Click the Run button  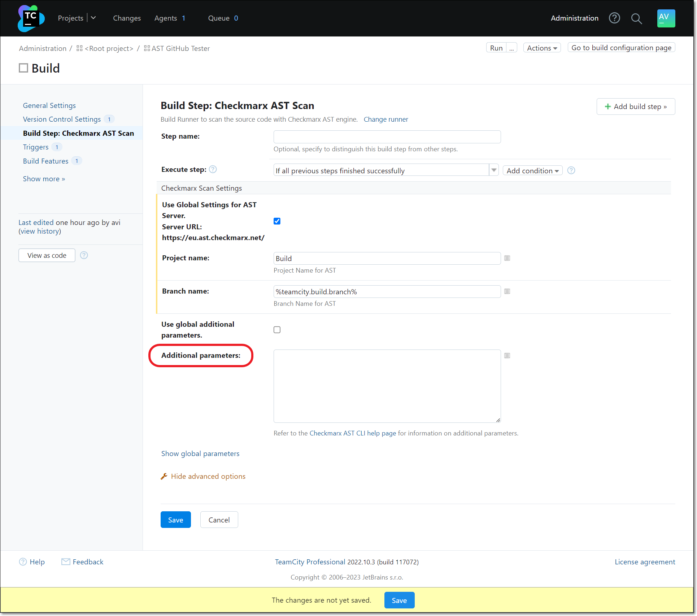coord(496,48)
